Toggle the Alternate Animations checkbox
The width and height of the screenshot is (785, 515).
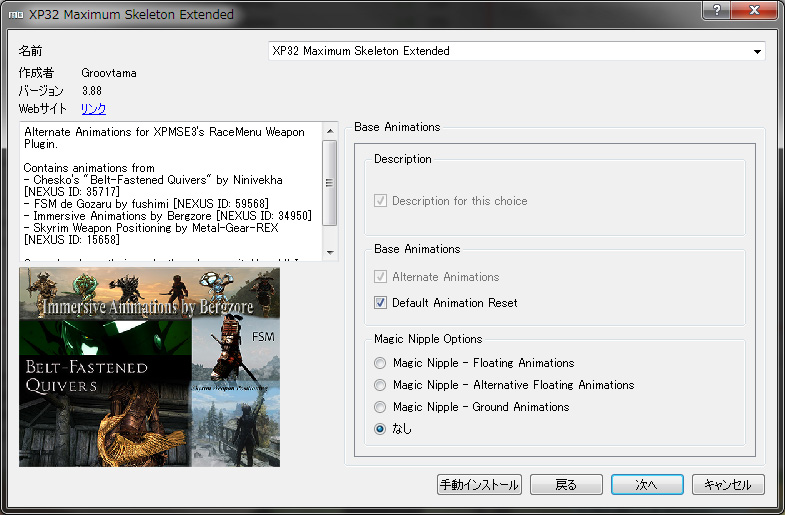[380, 277]
